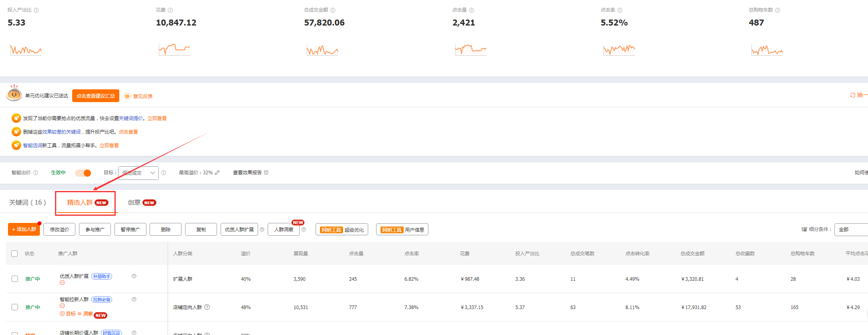Open the 目标 促进成交 dropdown
The image size is (868, 335).
pyautogui.click(x=138, y=173)
